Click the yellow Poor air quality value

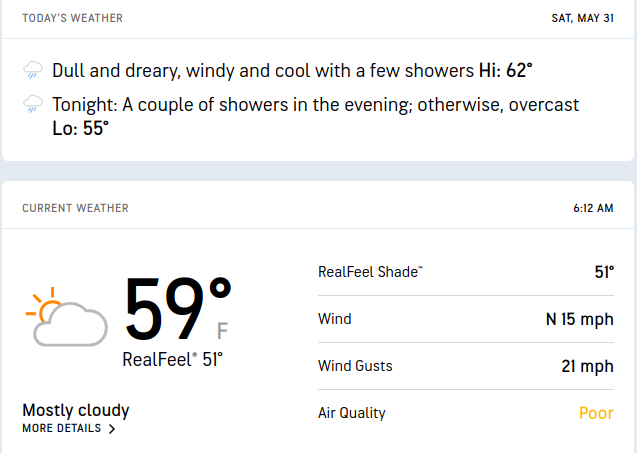[596, 413]
